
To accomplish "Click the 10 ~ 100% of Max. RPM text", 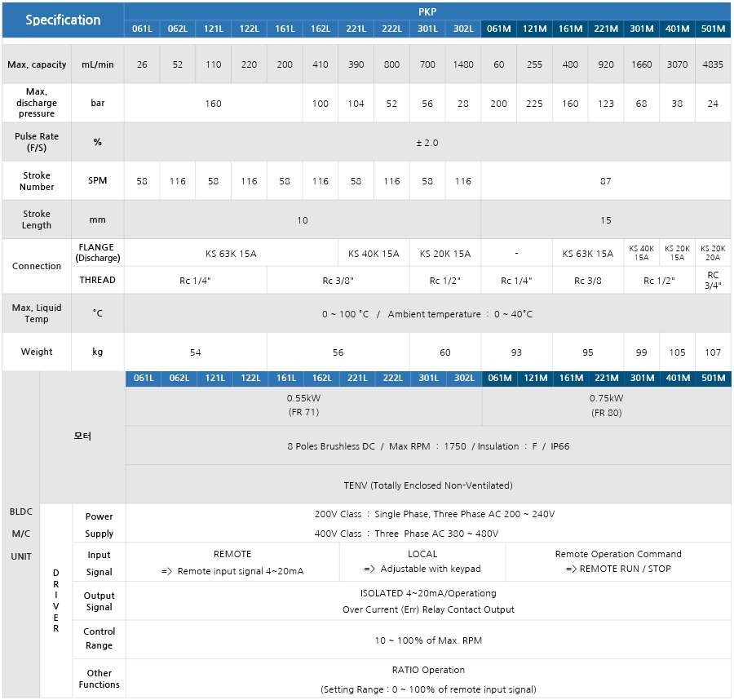I will [x=427, y=640].
